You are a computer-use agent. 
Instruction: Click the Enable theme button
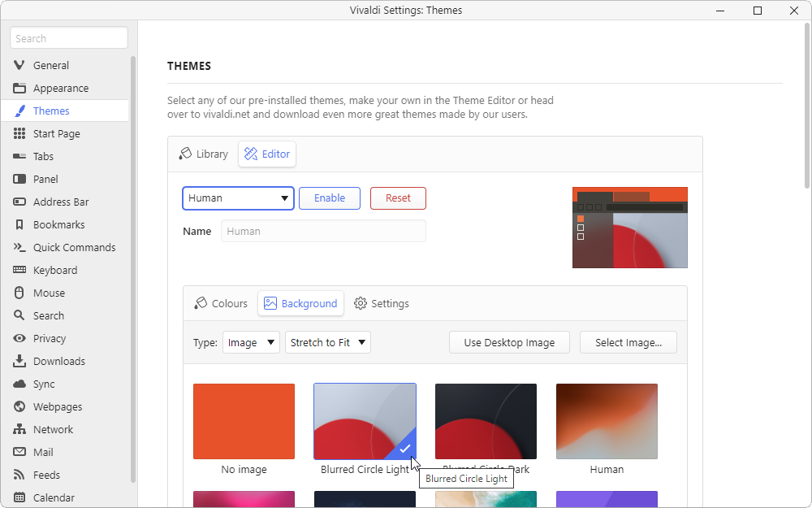(x=330, y=198)
